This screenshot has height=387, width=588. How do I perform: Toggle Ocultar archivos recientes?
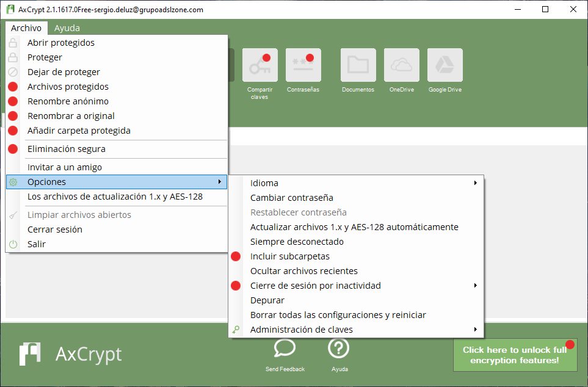coord(304,271)
